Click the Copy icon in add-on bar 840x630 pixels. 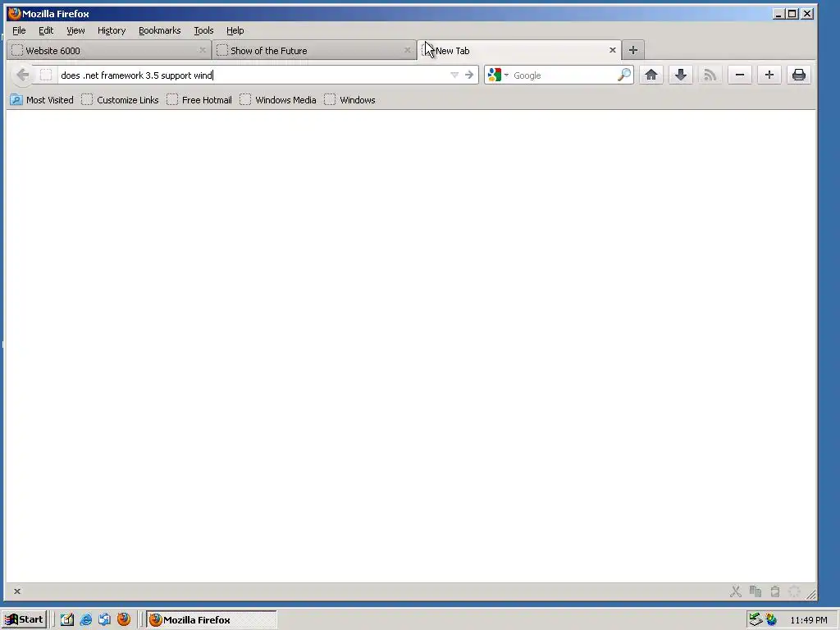(756, 591)
